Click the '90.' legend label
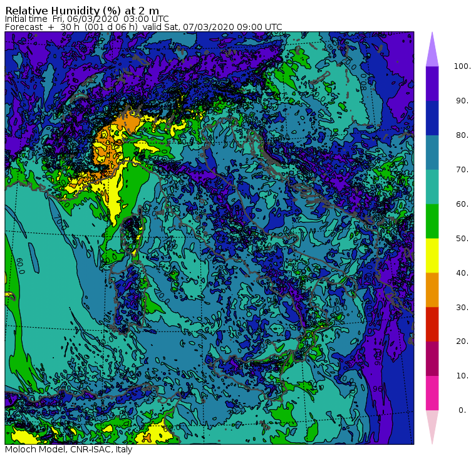 462,100
